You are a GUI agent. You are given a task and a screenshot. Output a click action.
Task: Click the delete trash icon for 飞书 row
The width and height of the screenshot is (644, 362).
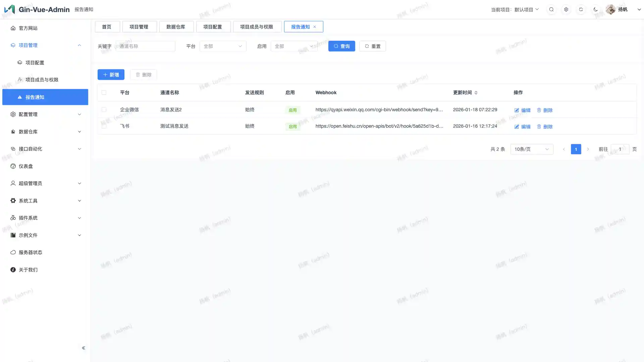tap(539, 127)
